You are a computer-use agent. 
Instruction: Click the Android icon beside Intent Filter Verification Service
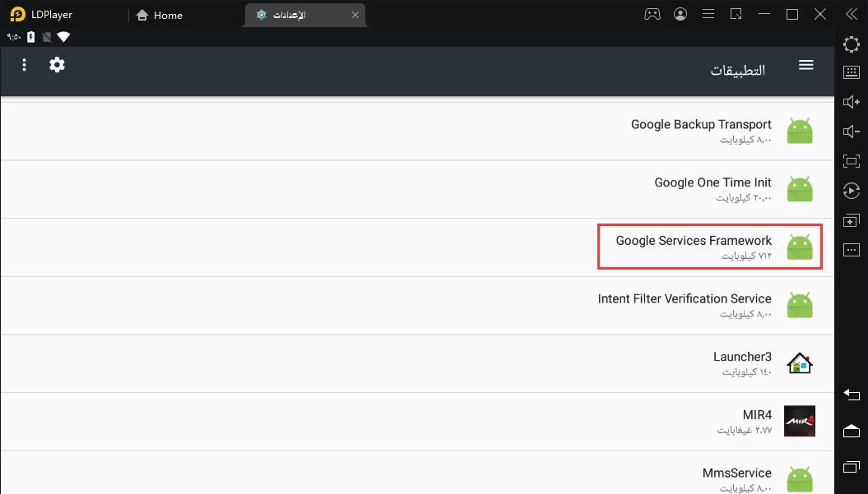(800, 306)
